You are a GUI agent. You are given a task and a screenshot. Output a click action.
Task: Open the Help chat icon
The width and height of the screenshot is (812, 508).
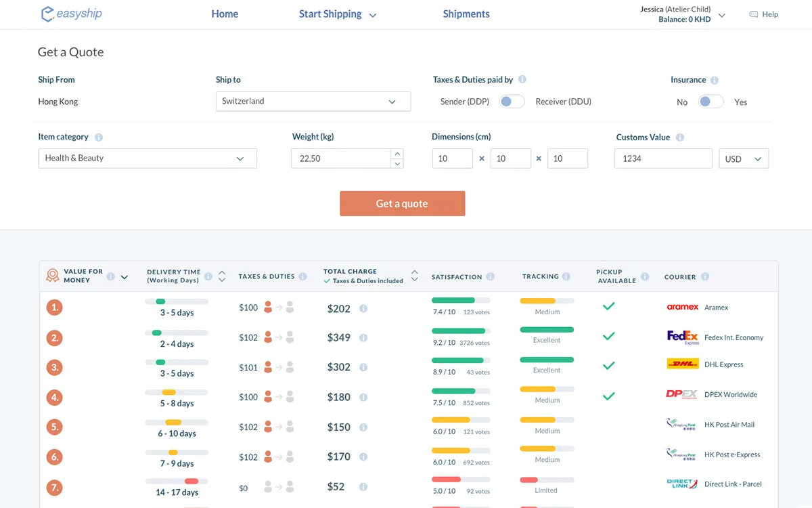(753, 14)
